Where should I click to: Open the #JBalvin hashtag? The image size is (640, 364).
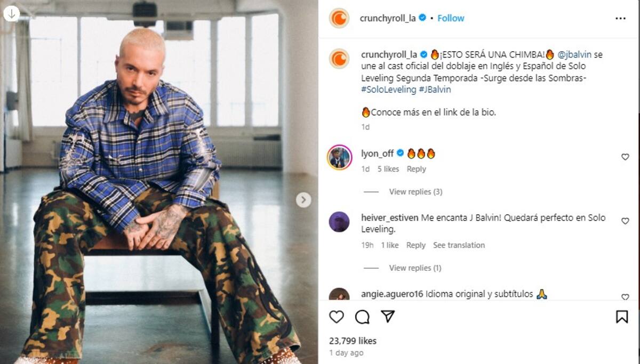pyautogui.click(x=435, y=90)
